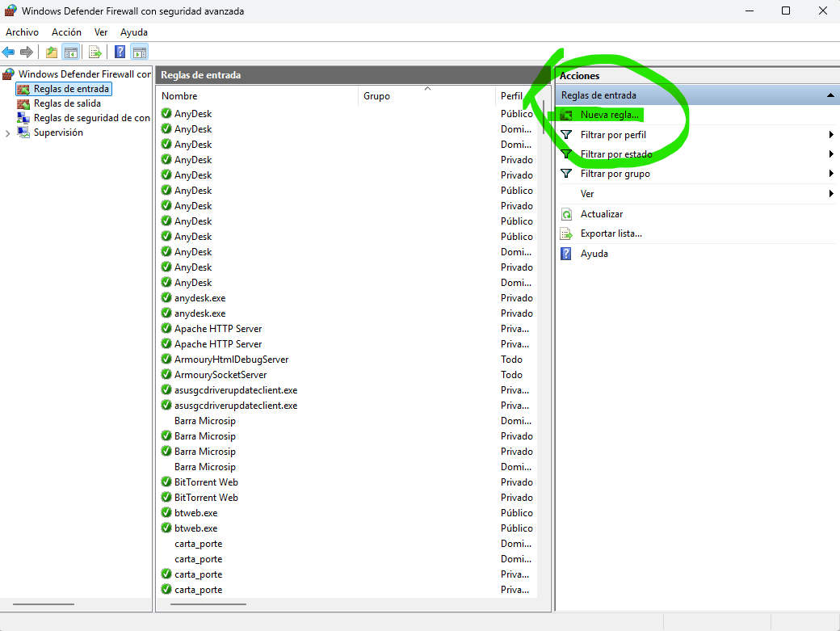Screen dimensions: 840x631
Task: Select Reglas de seguridad de conexión node
Action: coord(91,118)
